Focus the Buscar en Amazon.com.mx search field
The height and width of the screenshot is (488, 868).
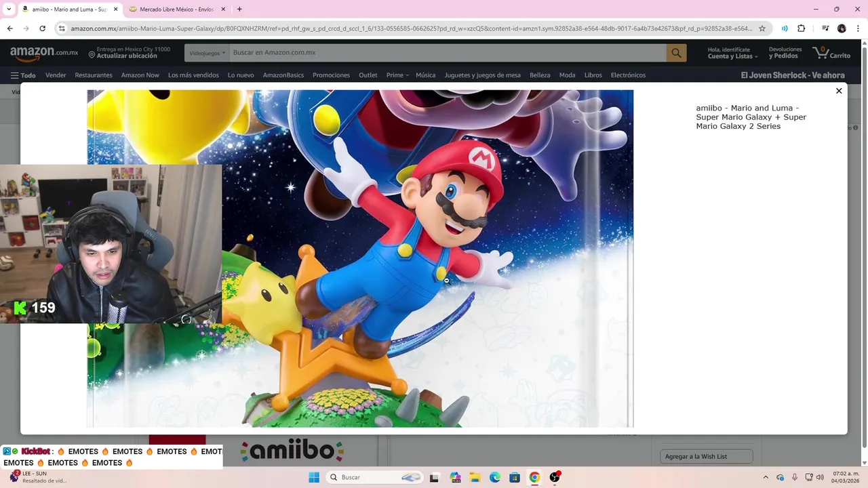tap(448, 53)
